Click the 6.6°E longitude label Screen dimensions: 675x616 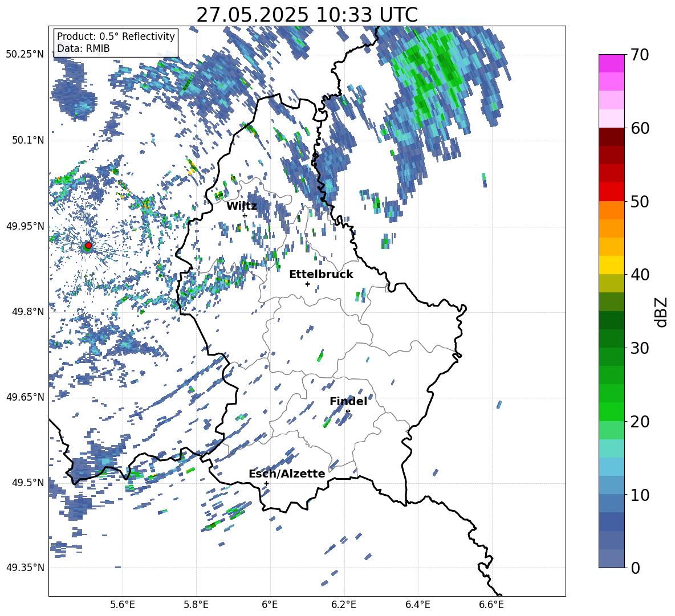click(x=491, y=605)
